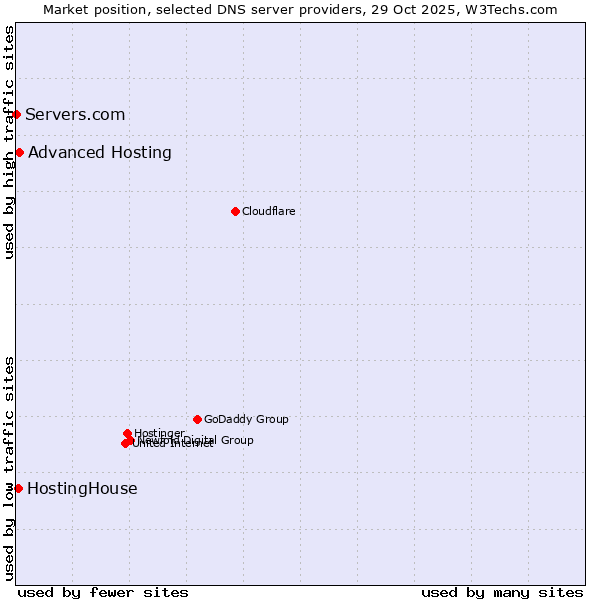Click 'used by many sites' axis label
The width and height of the screenshot is (600, 600).
[x=502, y=592]
